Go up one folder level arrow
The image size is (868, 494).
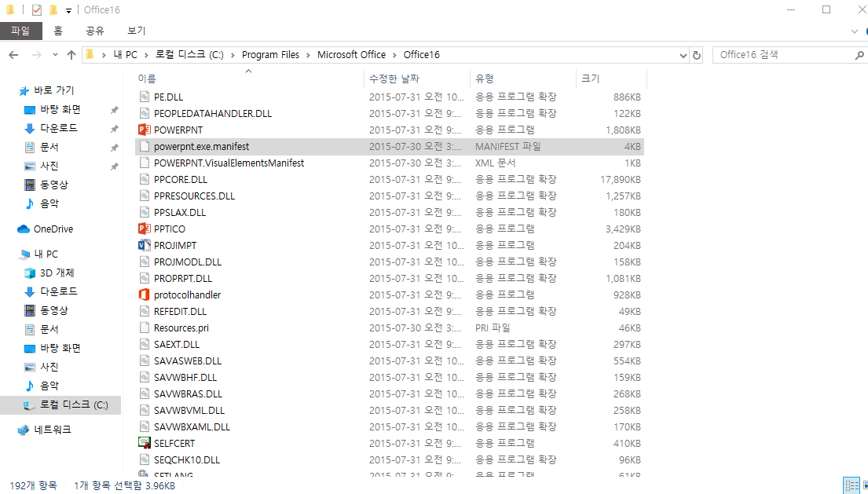(71, 55)
